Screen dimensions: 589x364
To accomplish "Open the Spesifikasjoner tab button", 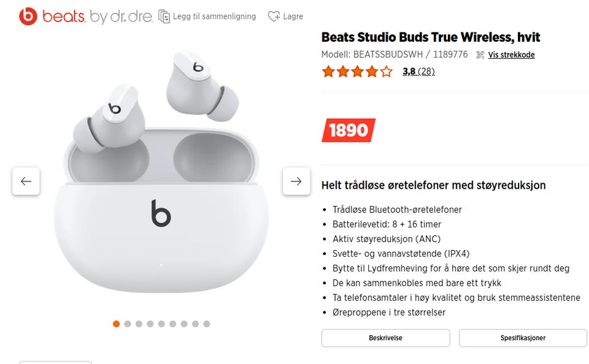I will (523, 338).
